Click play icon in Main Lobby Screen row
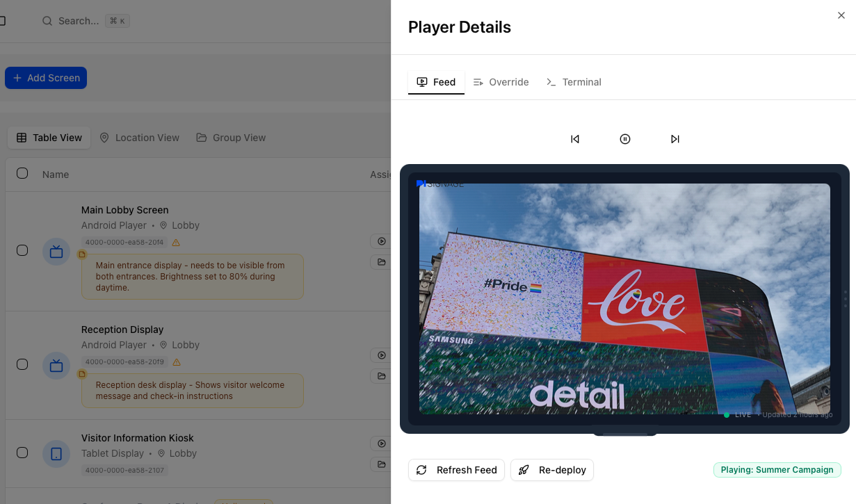The image size is (856, 504). (382, 241)
